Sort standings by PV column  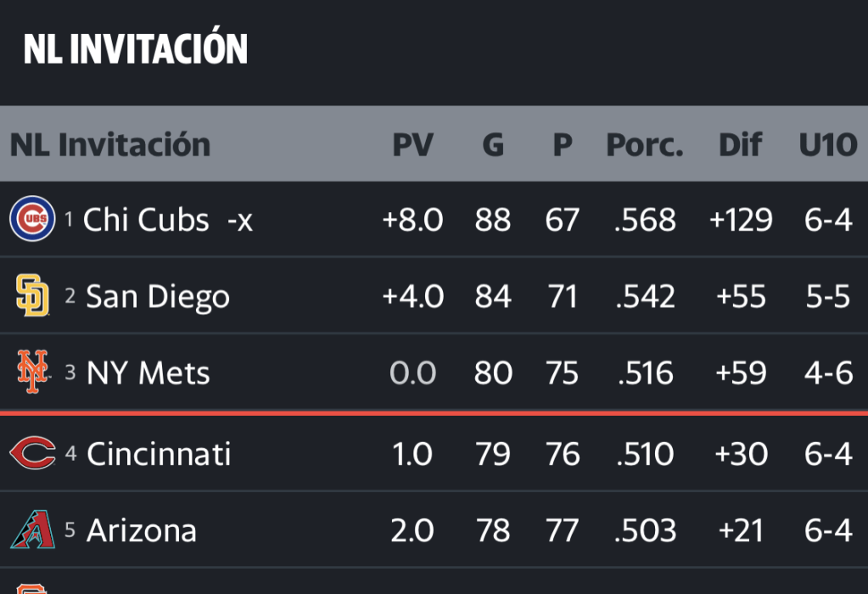point(412,145)
